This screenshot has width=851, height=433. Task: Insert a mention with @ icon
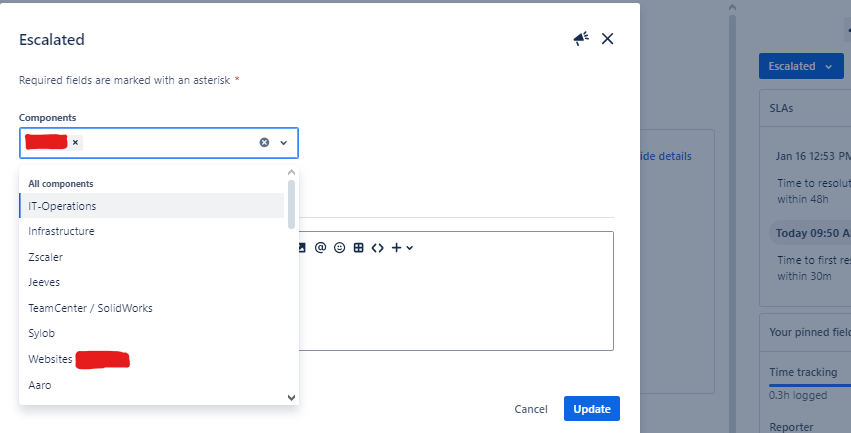(320, 247)
